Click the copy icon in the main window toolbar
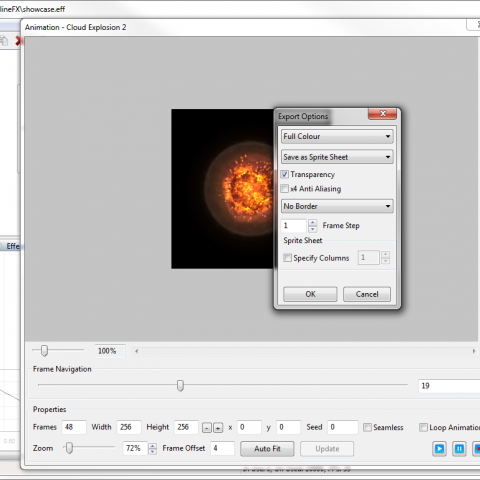The height and width of the screenshot is (480, 480). point(4,41)
